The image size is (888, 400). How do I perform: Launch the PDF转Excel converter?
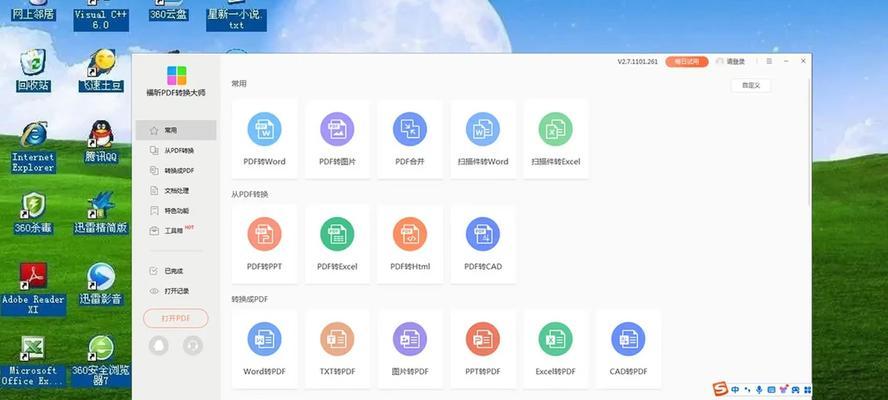point(337,244)
